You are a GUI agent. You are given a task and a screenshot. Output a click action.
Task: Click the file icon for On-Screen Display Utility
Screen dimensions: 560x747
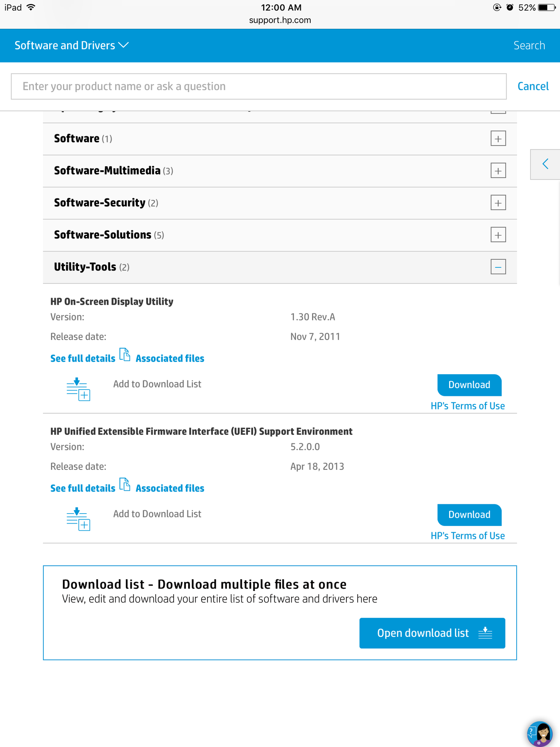tap(125, 355)
